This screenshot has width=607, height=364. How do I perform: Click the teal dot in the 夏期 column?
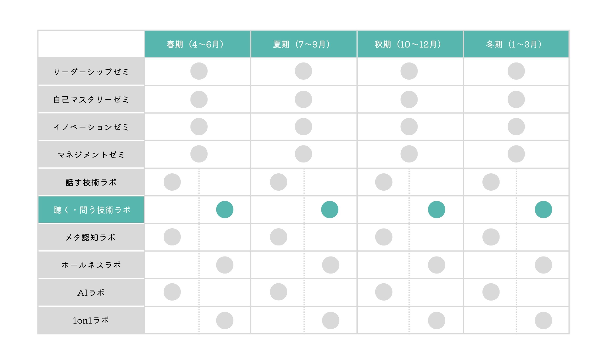330,210
